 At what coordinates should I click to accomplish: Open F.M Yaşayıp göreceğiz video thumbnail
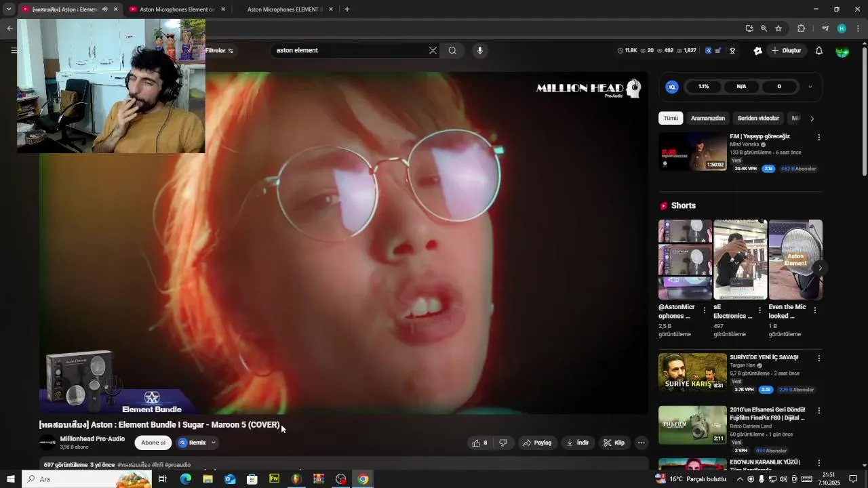(x=692, y=151)
